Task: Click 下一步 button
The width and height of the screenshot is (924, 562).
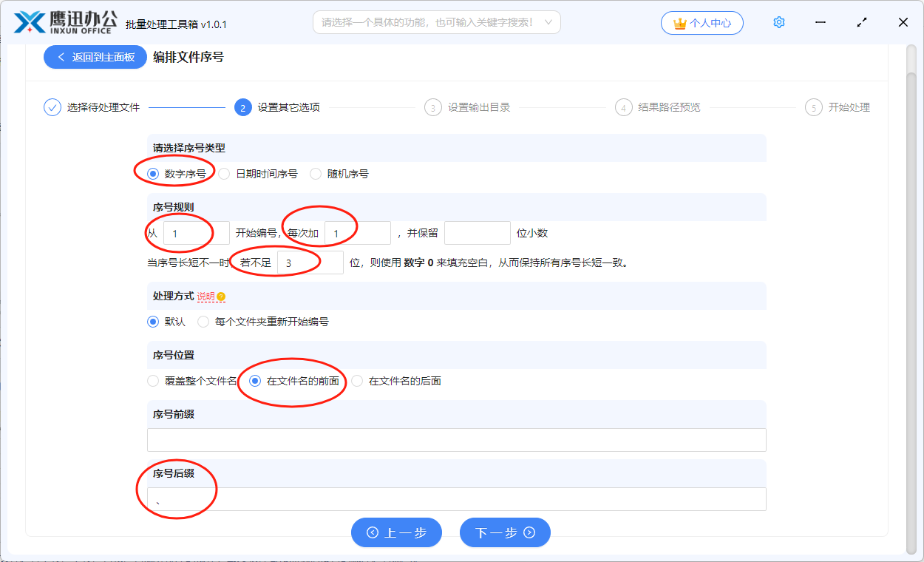Action: pyautogui.click(x=505, y=532)
